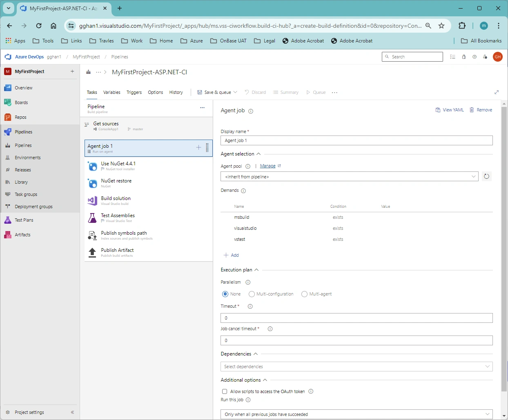Open toolbar more actions ellipsis
Viewport: 508px width, 420px height.
coord(335,93)
